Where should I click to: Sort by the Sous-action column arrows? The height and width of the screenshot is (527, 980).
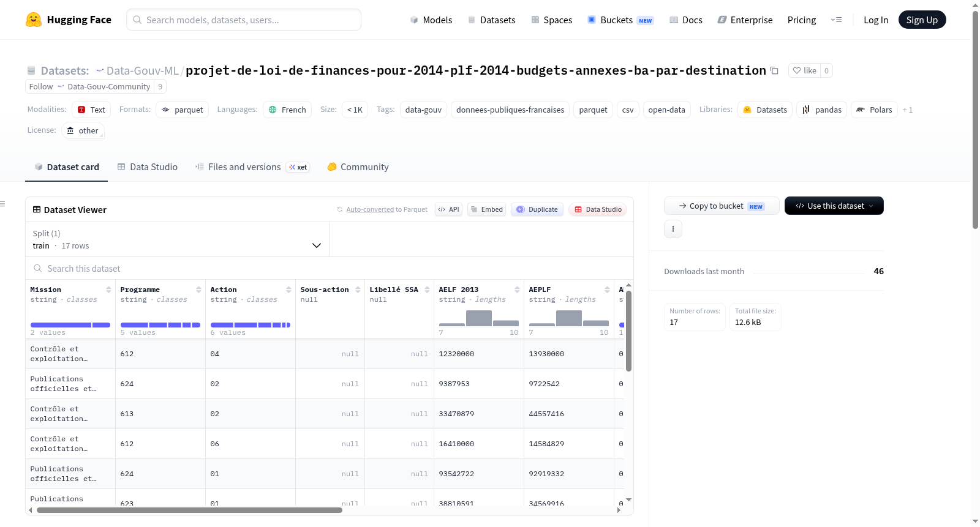358,290
